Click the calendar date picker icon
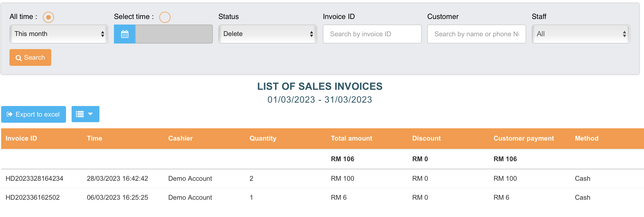This screenshot has width=644, height=217. pyautogui.click(x=125, y=34)
